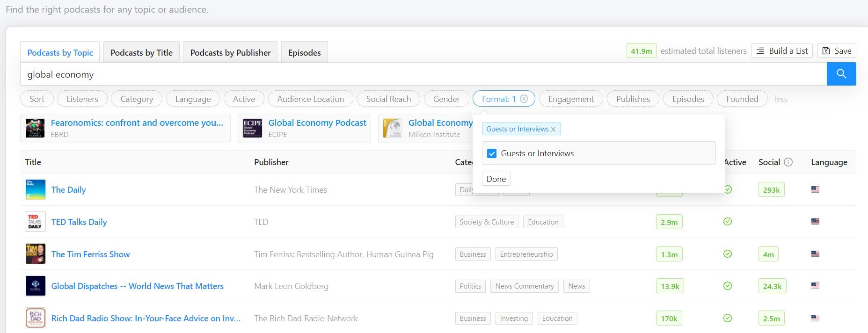Click the Publisher column header
This screenshot has width=868, height=333.
point(271,162)
